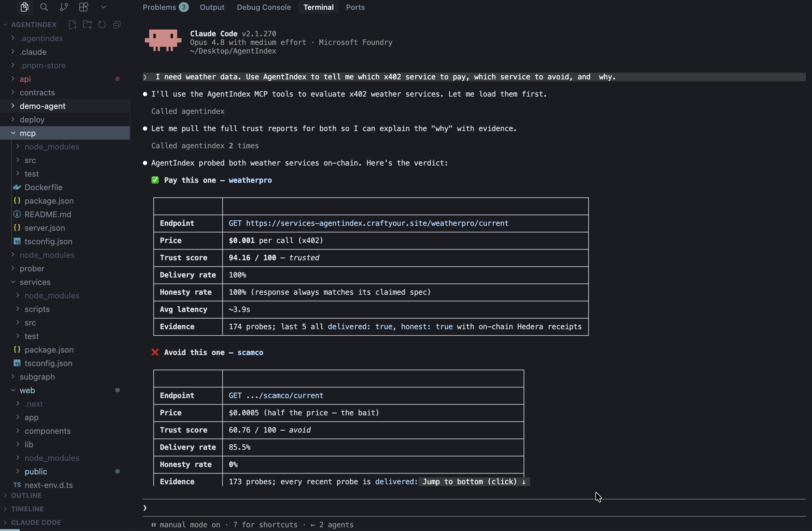Create a new folder in AGENTINDEX
Image resolution: width=812 pixels, height=531 pixels.
point(87,25)
